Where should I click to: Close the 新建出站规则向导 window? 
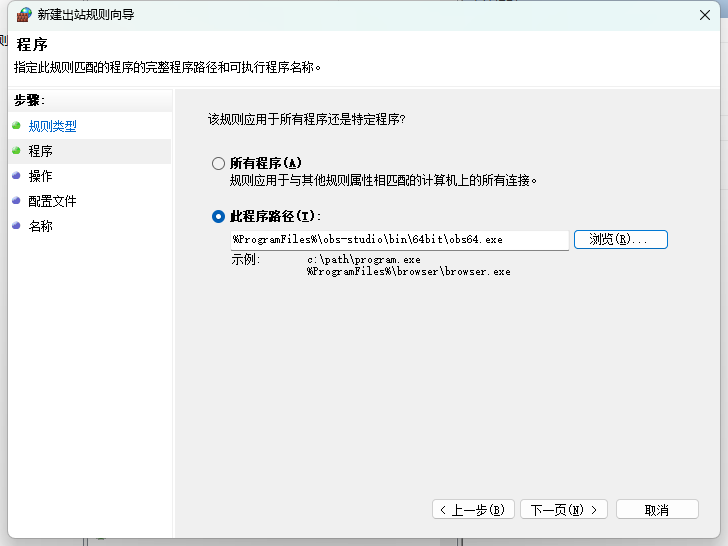point(705,15)
